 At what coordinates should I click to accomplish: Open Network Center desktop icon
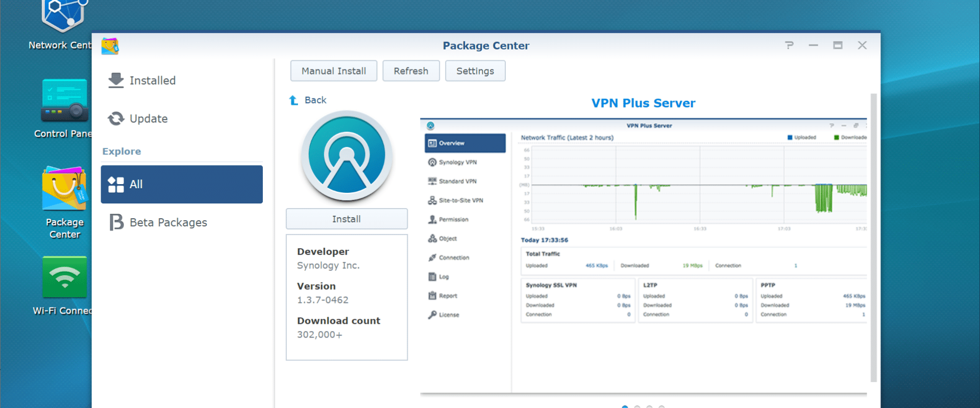(x=64, y=15)
